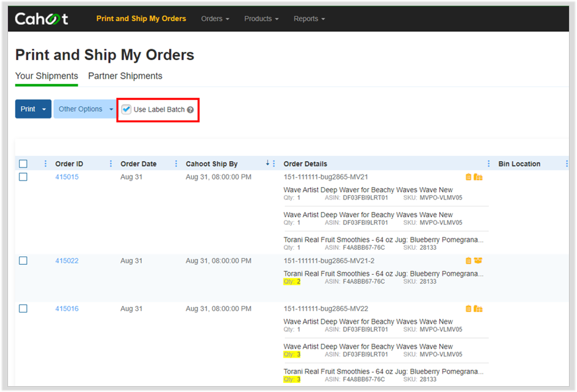Open the Print dropdown button

[33, 109]
